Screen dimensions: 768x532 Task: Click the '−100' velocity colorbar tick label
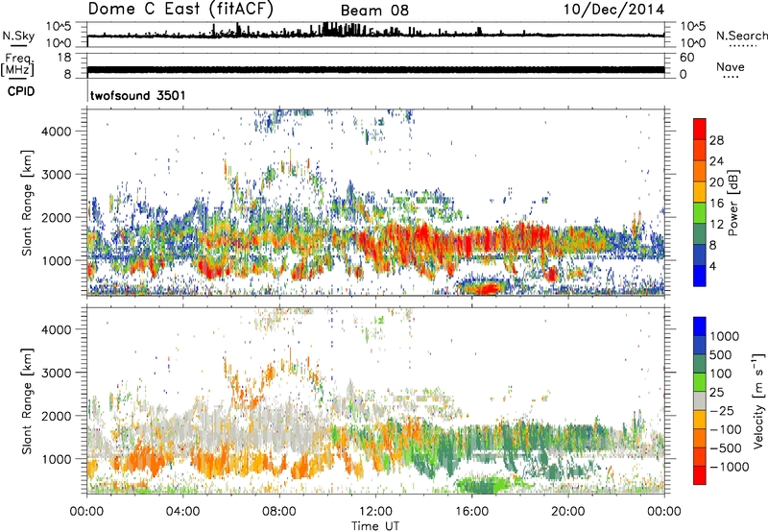click(728, 429)
